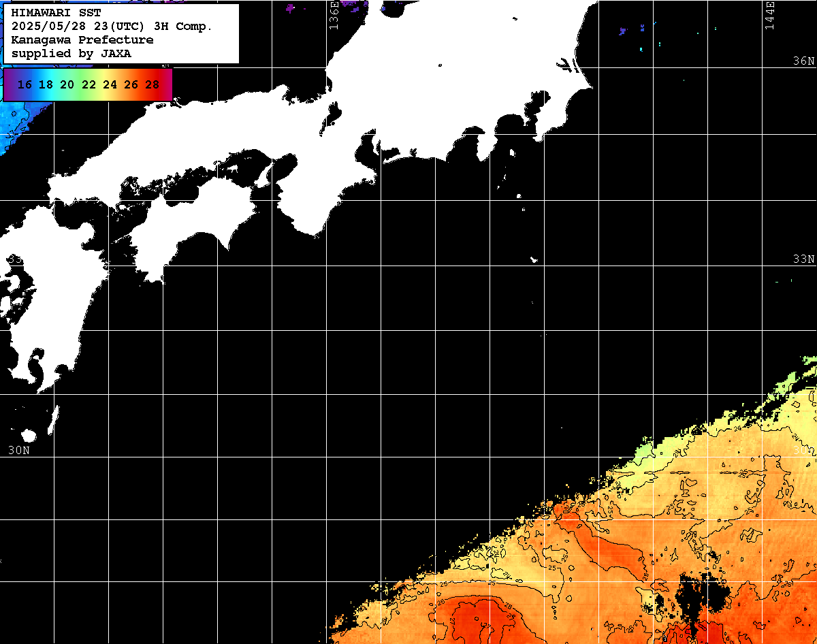Click the 30N latitude label at left edge
817x644 pixels.
click(x=19, y=450)
